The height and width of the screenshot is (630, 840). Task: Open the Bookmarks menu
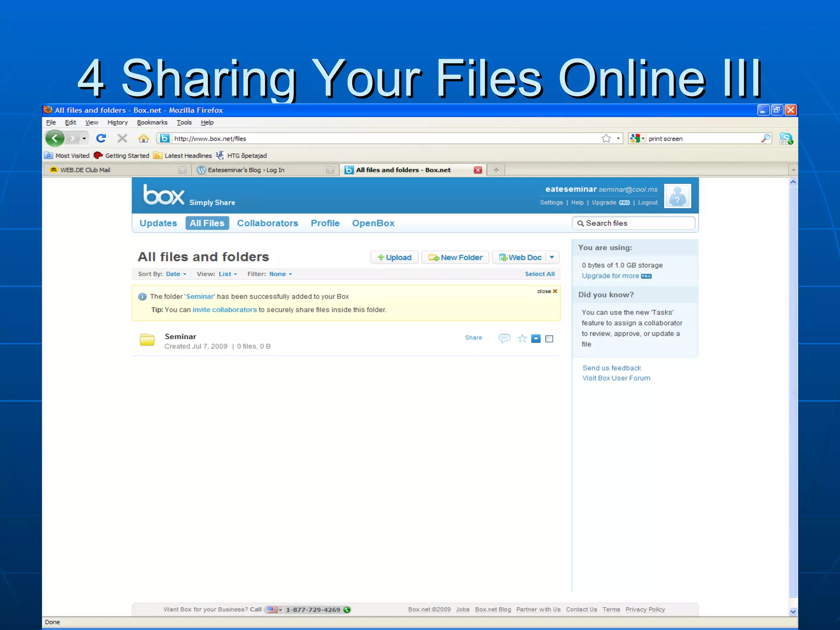click(x=152, y=122)
